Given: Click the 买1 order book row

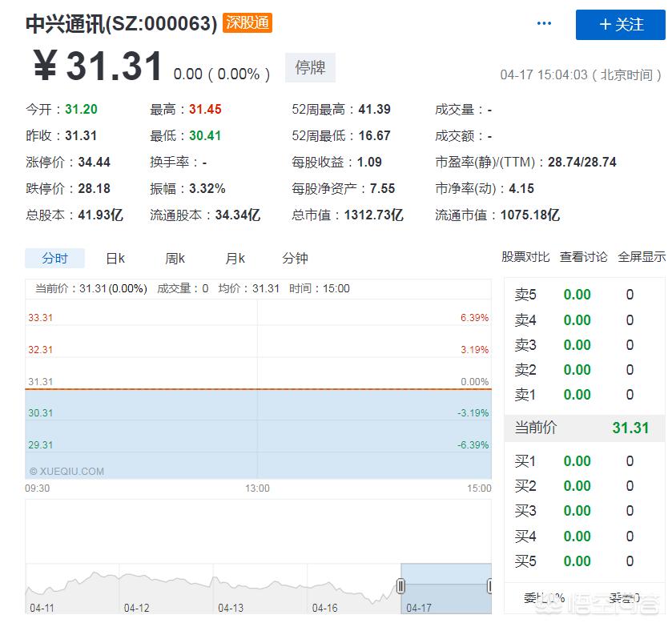Looking at the screenshot, I should [x=585, y=461].
